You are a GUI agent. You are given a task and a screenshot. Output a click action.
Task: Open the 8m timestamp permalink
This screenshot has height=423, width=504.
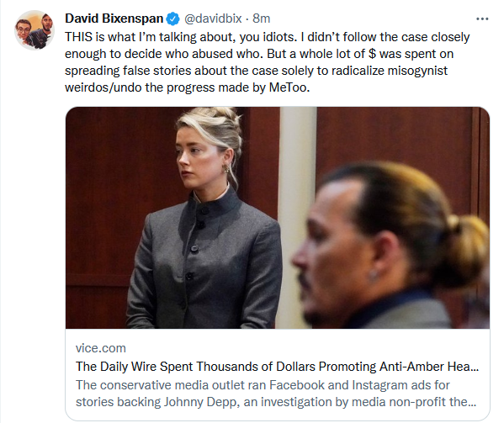pos(262,19)
